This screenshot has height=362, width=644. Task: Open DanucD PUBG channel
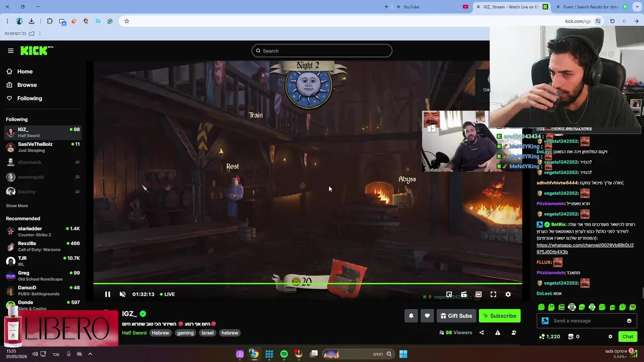[43, 291]
